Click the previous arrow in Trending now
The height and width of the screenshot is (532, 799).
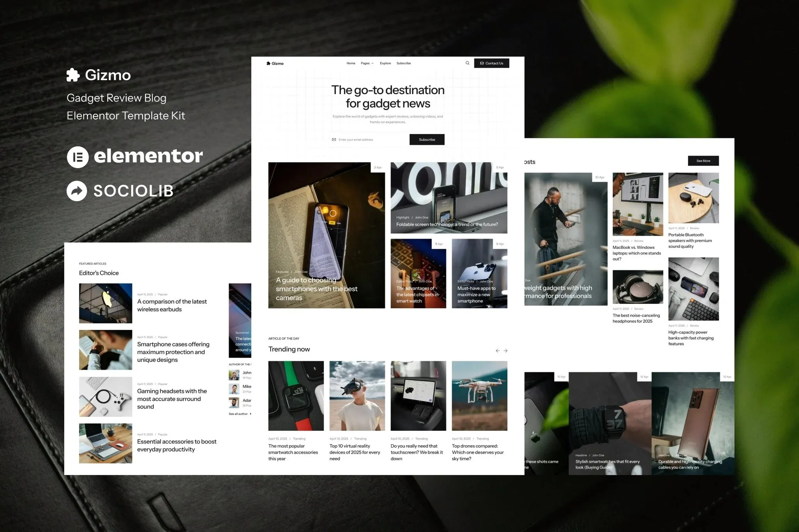tap(498, 351)
